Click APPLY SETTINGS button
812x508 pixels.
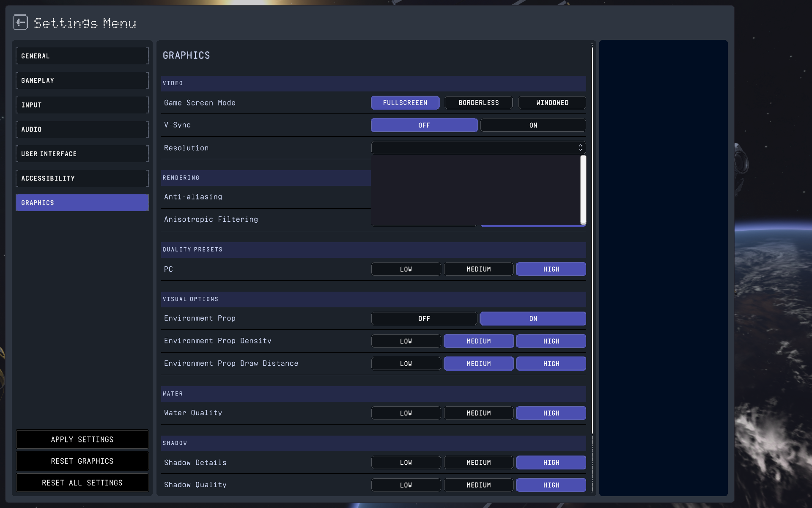[82, 439]
